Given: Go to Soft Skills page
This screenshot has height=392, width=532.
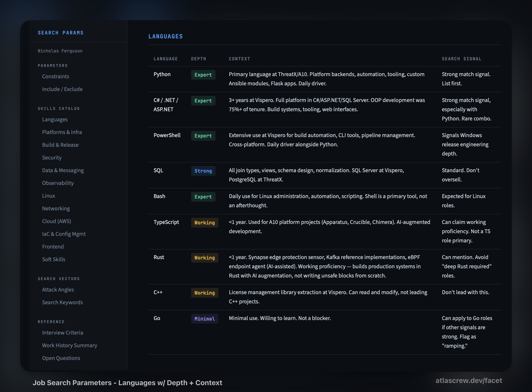Looking at the screenshot, I should (54, 259).
